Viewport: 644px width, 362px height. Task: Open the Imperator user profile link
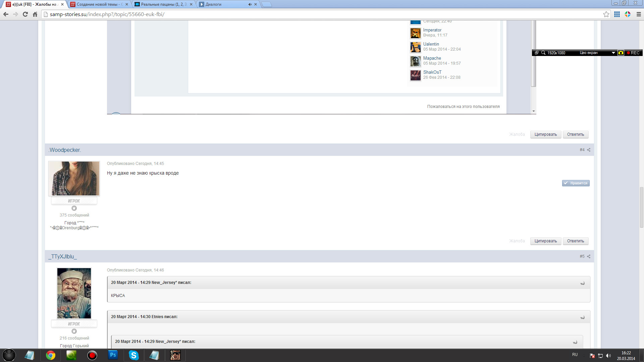[x=432, y=30]
